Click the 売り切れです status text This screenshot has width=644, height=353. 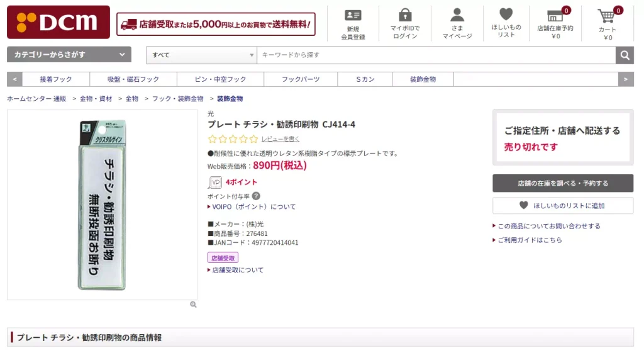tap(531, 147)
